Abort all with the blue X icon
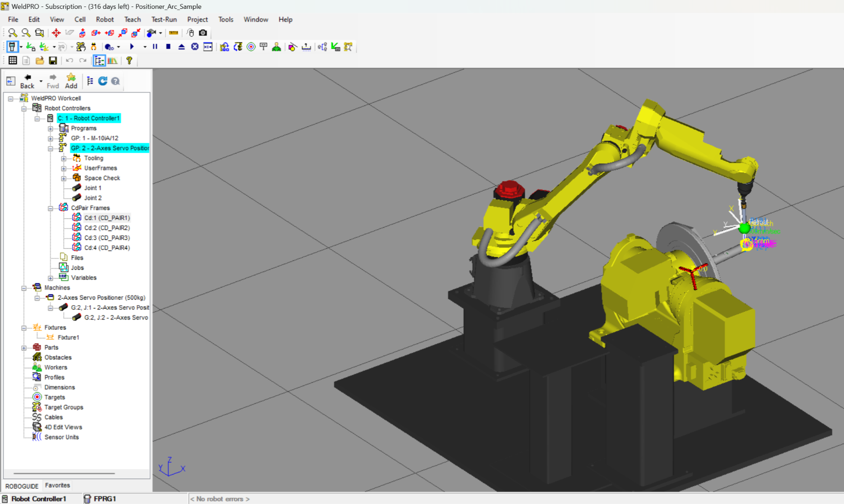Screen dimensions: 844x504 click(x=195, y=47)
